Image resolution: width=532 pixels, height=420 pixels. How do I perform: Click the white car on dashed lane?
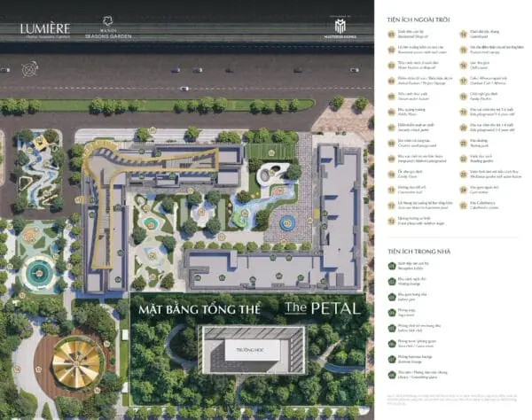(184, 89)
